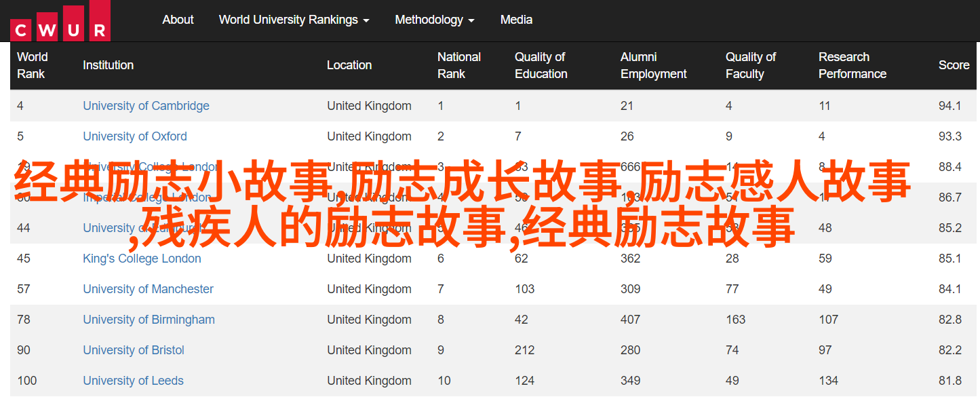Click the score value 88.4
Viewport: 980px width, 397px height.
point(950,167)
